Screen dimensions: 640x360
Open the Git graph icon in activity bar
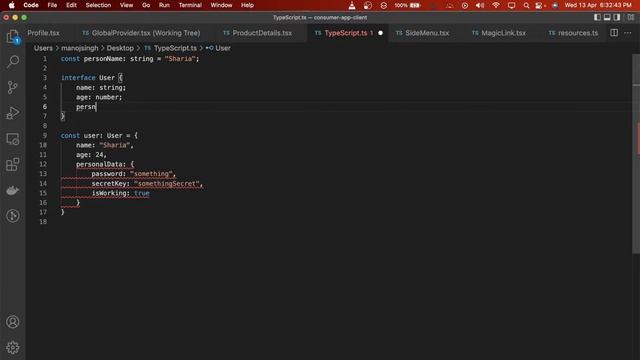coord(13,216)
